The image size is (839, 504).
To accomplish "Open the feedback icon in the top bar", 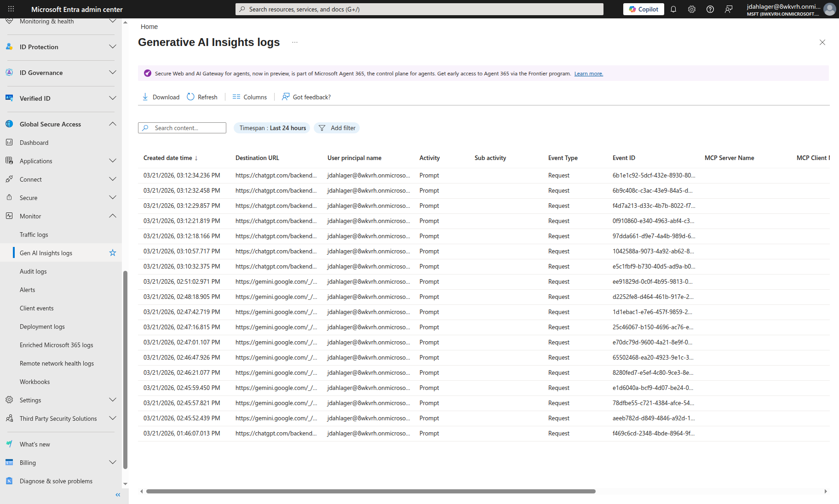I will click(x=729, y=9).
